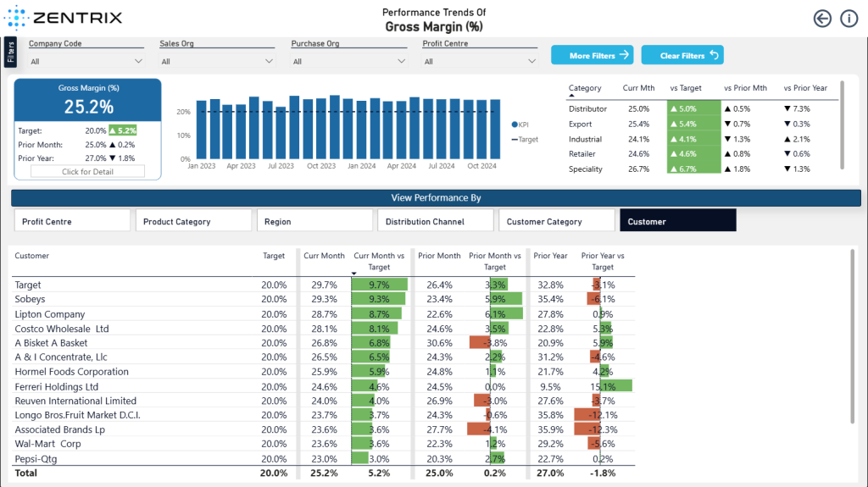Sort by Prior Month column header

(439, 256)
